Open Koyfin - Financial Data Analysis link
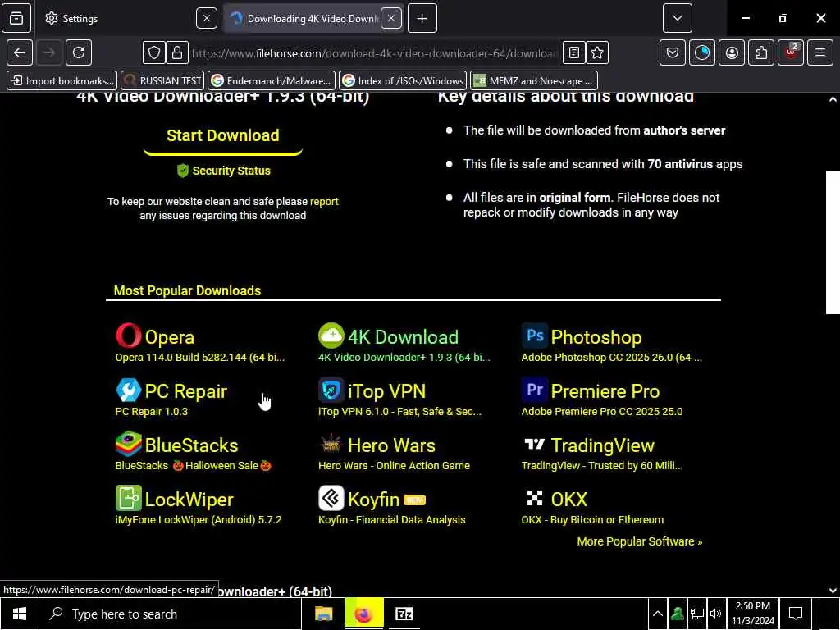The width and height of the screenshot is (840, 630). (391, 519)
